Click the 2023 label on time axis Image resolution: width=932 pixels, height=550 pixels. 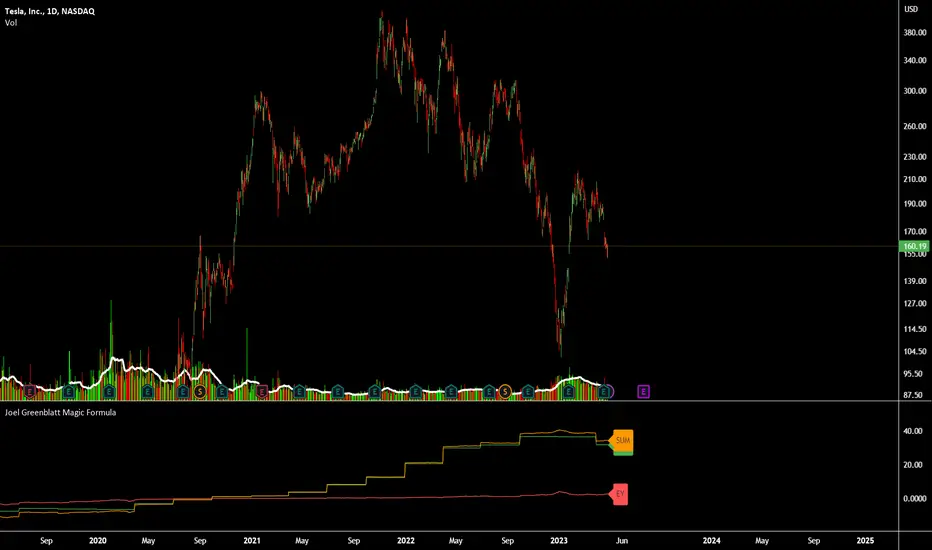click(x=559, y=540)
